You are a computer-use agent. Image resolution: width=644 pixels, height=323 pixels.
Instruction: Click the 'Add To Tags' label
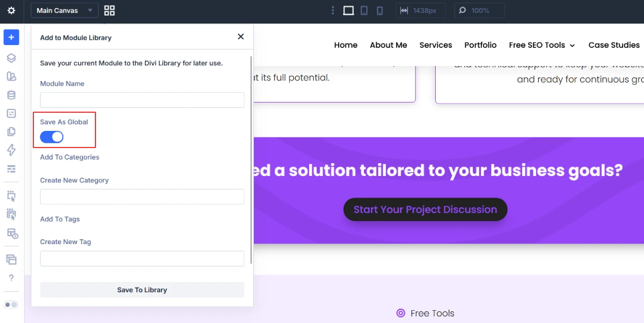point(60,219)
